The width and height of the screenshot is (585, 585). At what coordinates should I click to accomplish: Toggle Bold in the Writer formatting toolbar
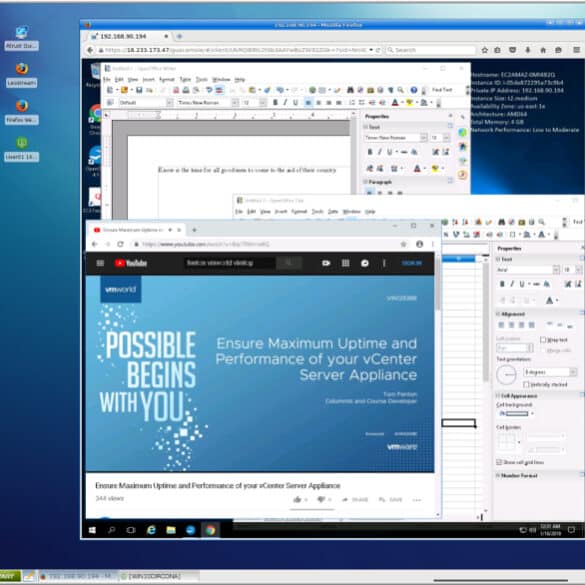coord(275,102)
